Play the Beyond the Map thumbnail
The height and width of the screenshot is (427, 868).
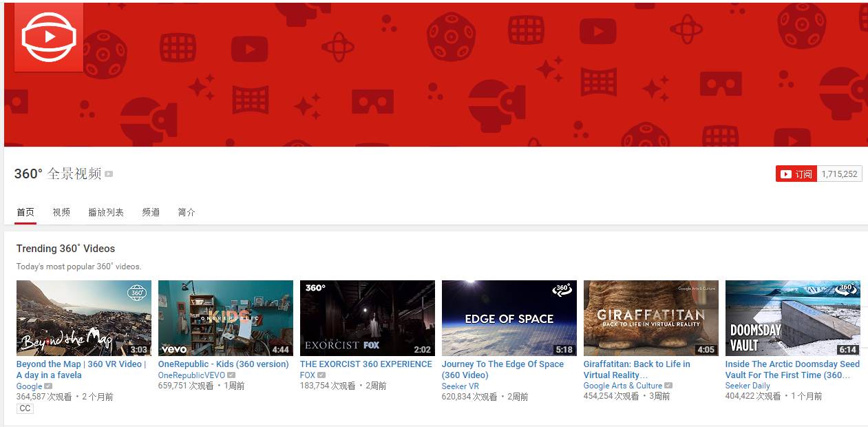pyautogui.click(x=84, y=318)
